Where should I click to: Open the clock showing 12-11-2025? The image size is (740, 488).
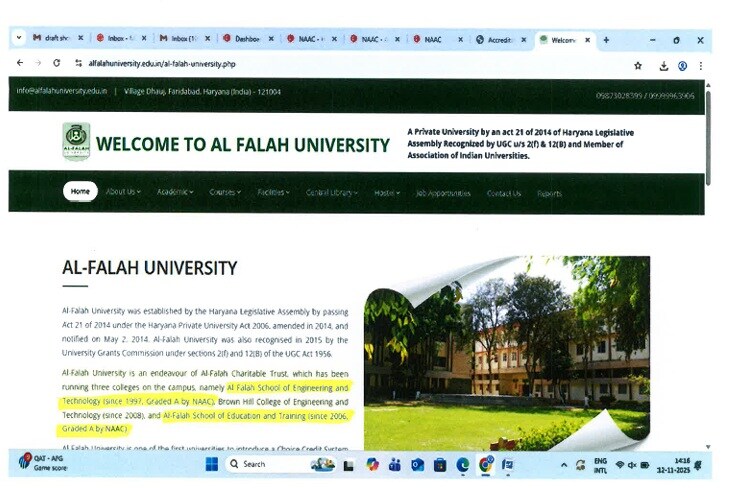point(673,466)
